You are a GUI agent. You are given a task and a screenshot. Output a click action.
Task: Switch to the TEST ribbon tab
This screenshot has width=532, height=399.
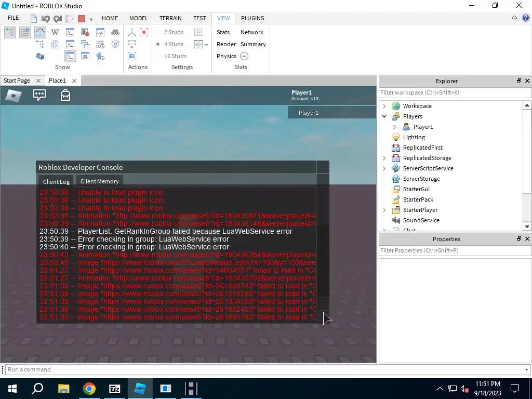point(199,18)
